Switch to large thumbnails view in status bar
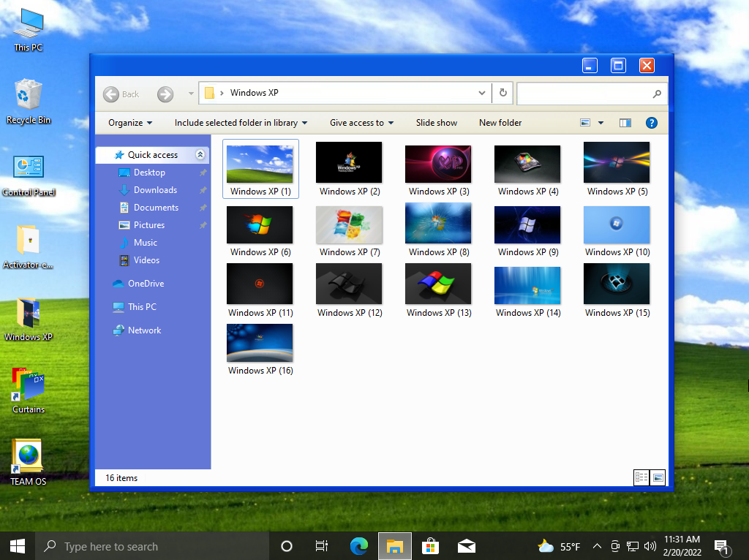 [658, 477]
